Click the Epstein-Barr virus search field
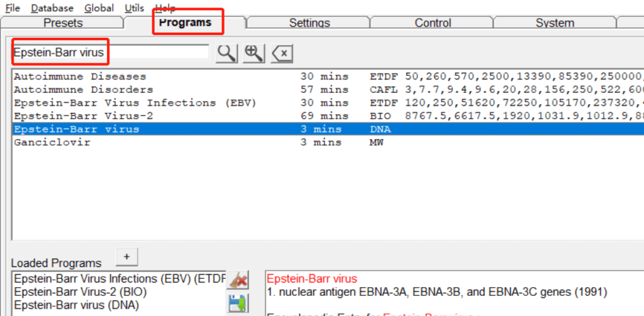This screenshot has width=644, height=316. (x=110, y=53)
